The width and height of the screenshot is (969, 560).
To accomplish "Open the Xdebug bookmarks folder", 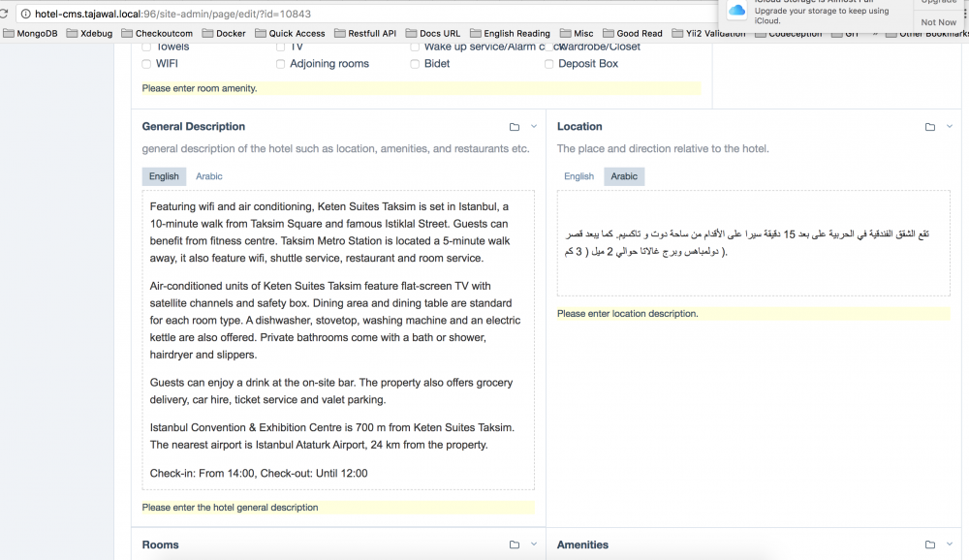I will tap(89, 33).
